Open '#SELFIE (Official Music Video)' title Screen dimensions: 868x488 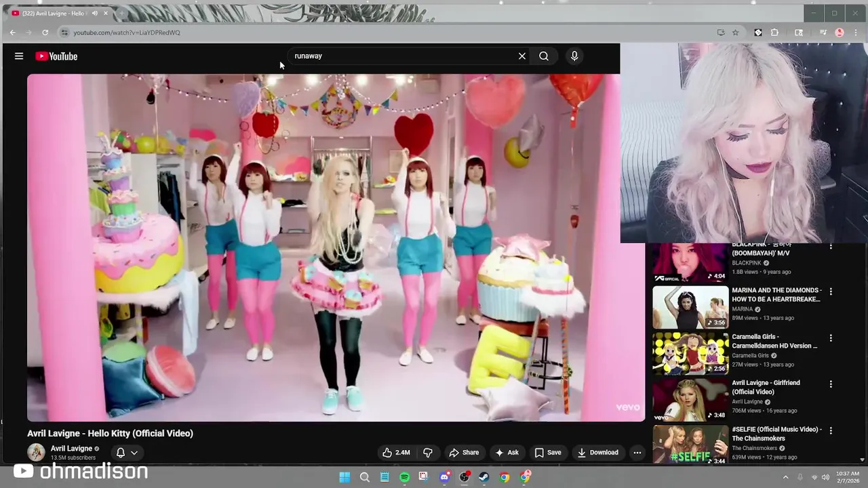[x=776, y=434]
